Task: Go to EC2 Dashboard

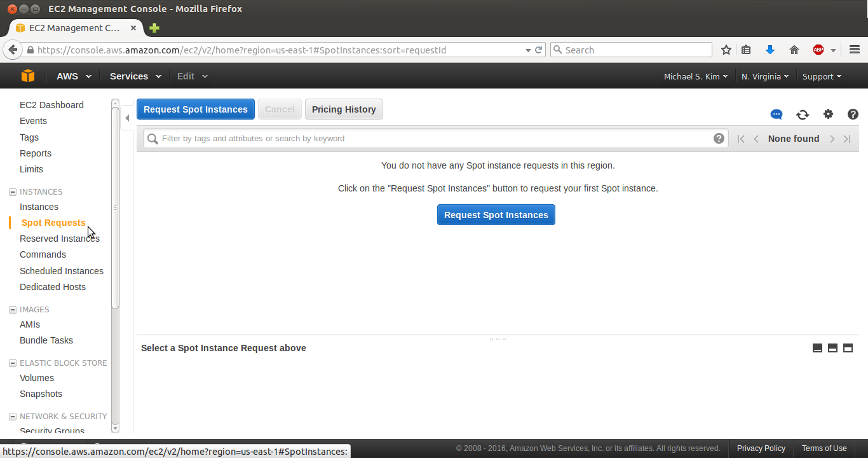Action: pos(51,105)
